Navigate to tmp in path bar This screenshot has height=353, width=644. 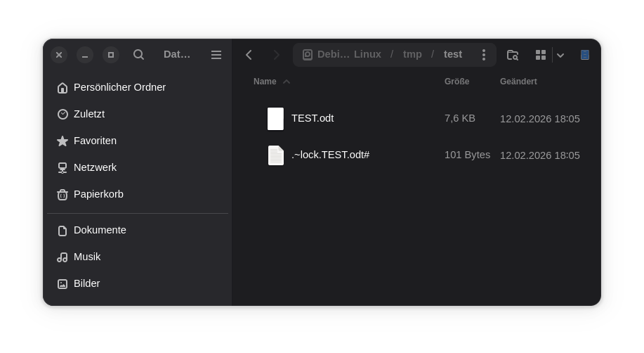(412, 55)
